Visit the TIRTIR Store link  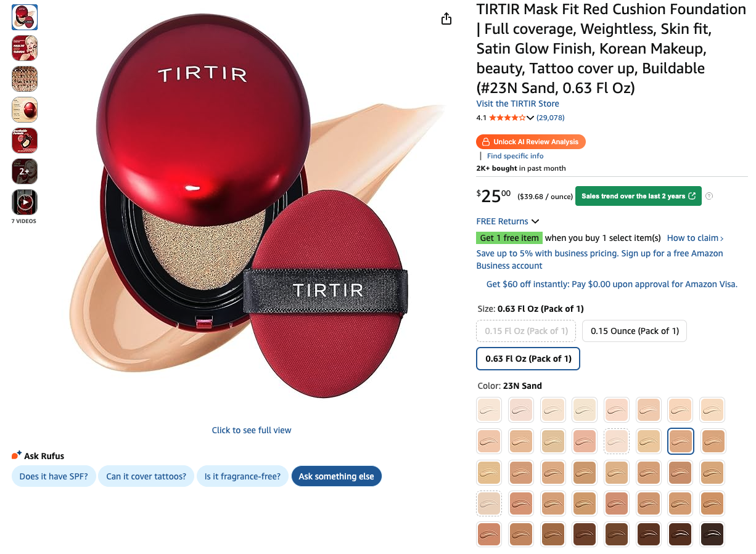[518, 104]
